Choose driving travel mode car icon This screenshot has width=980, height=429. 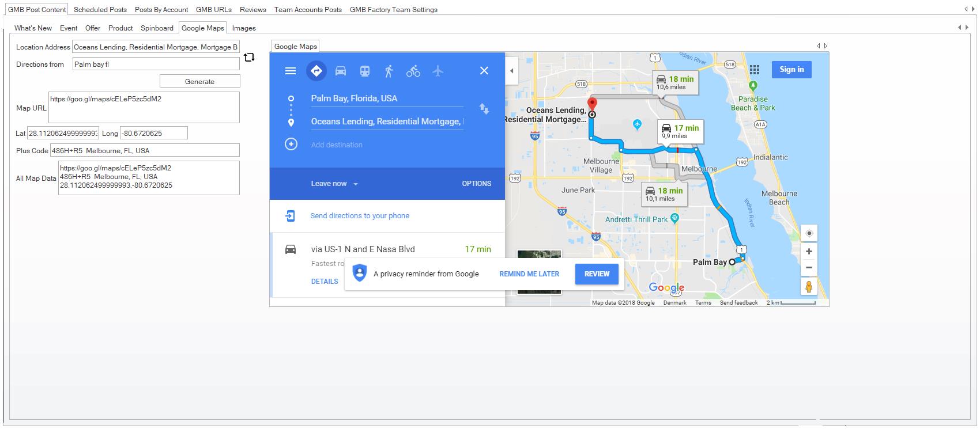point(341,71)
